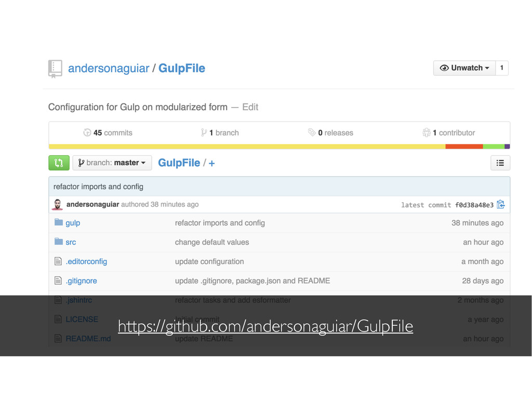The image size is (532, 399).
Task: Click the github.com/andersonaguiar/GulpFile URL overlay link
Action: [265, 326]
